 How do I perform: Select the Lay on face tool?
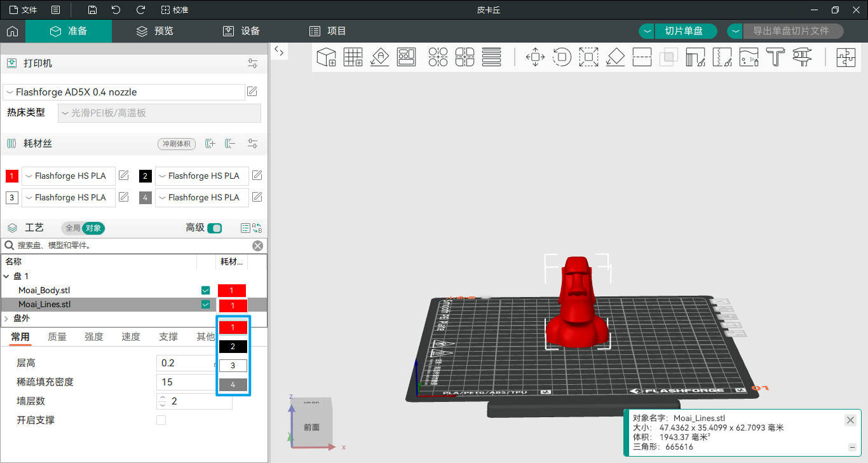(x=615, y=57)
